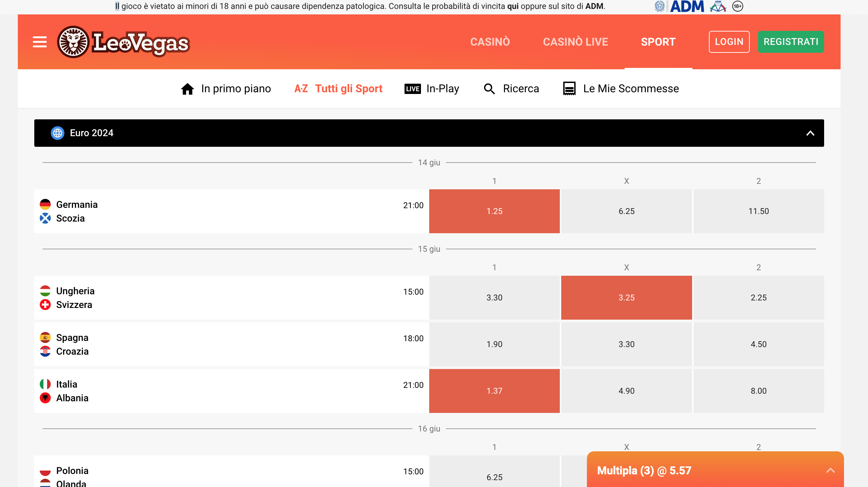Click the Euro 2024 globe icon
The height and width of the screenshot is (487, 868).
(x=58, y=133)
